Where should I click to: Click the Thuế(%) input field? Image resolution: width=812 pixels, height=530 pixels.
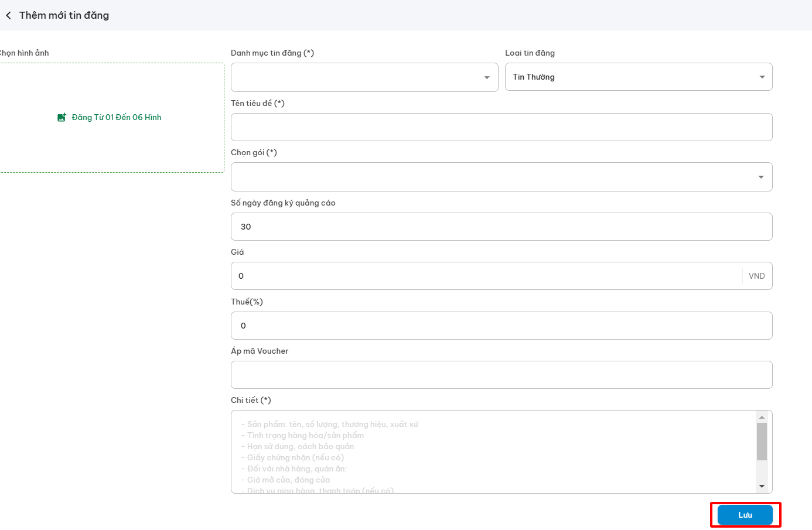point(501,326)
